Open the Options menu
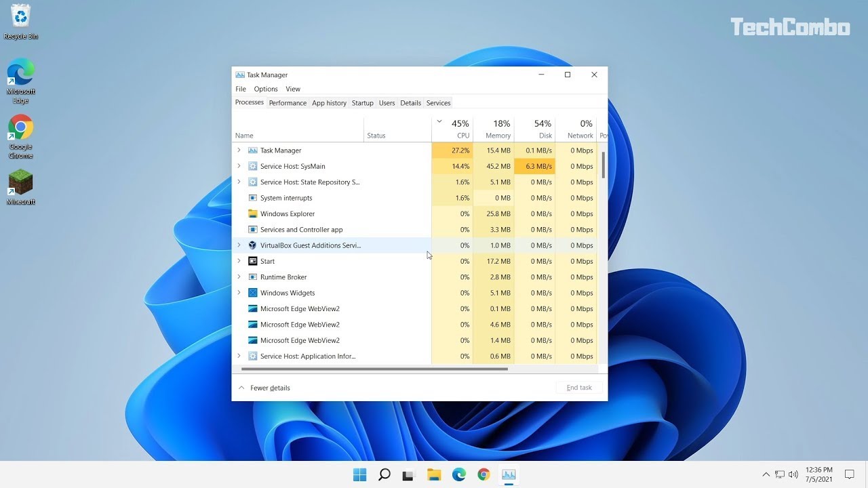This screenshot has height=488, width=868. click(266, 89)
